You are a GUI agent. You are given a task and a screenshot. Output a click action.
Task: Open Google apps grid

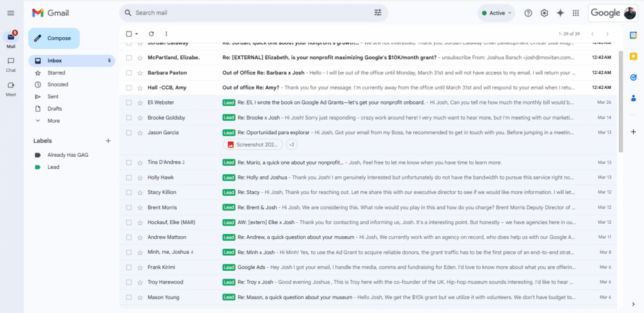coord(575,13)
